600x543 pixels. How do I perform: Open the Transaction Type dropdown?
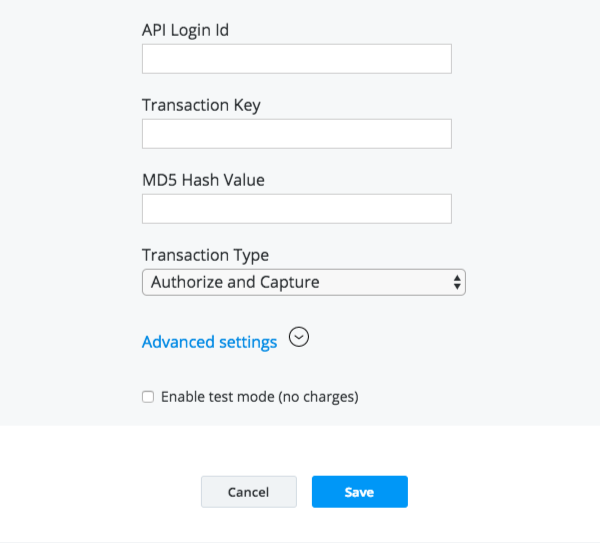coord(303,282)
